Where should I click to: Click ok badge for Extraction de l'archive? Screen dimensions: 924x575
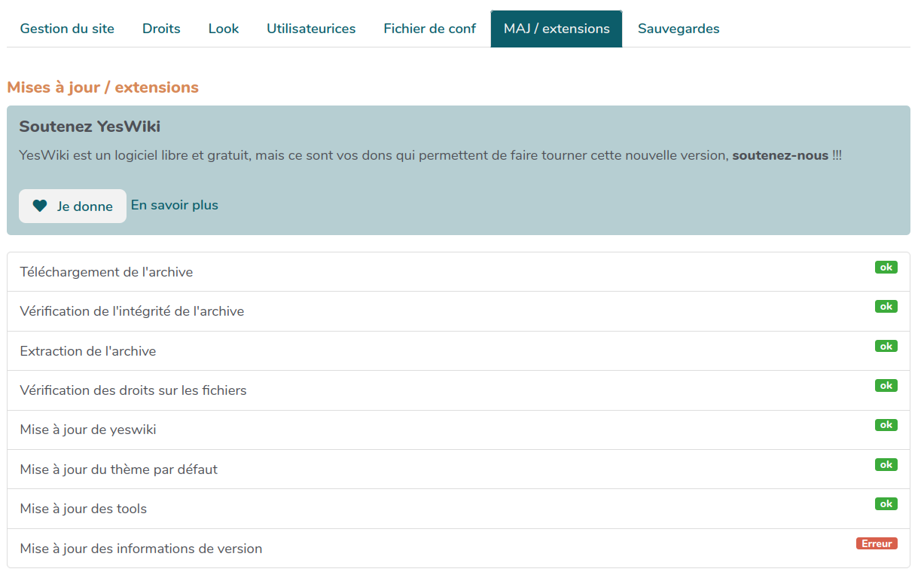click(886, 346)
